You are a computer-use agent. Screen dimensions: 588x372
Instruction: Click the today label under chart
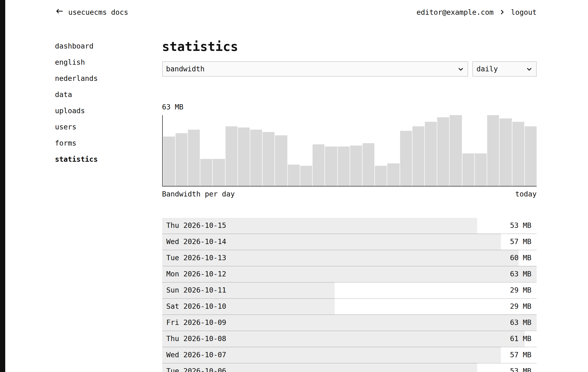(x=526, y=194)
